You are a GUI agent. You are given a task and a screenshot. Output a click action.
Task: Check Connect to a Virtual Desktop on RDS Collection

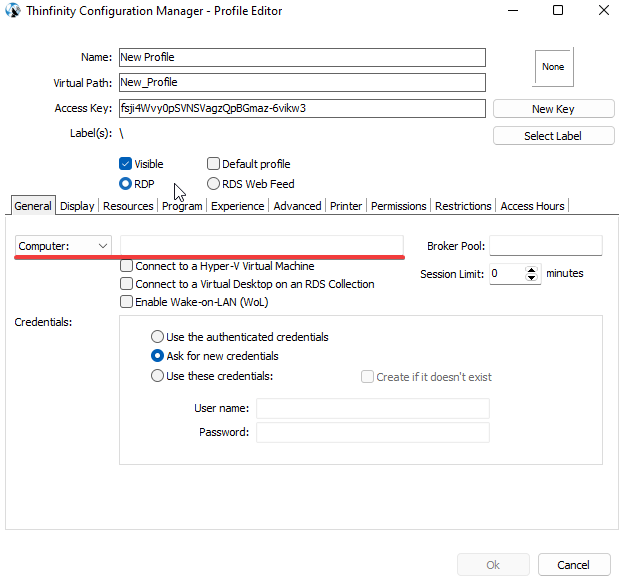tap(126, 284)
